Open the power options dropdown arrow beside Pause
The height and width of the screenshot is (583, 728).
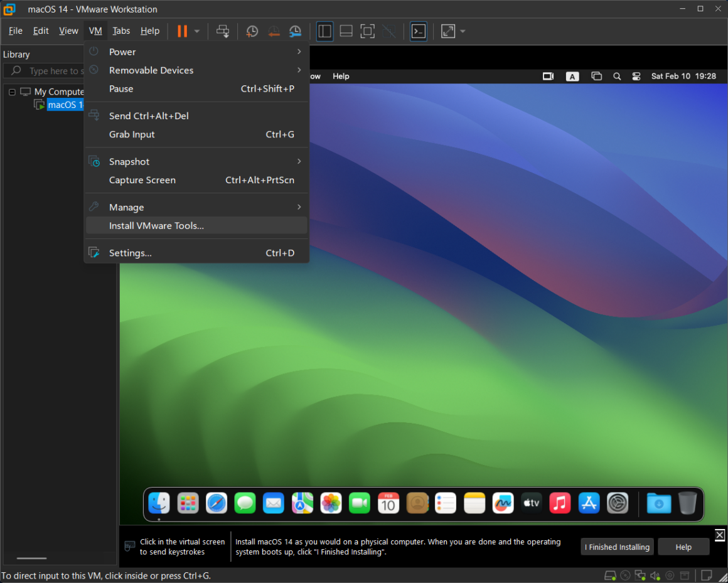tap(197, 31)
